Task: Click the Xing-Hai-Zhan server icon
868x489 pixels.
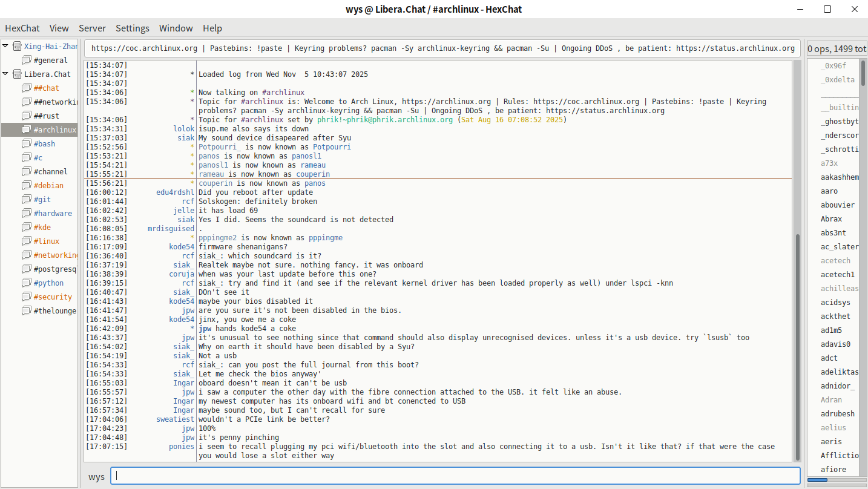Action: [x=16, y=46]
